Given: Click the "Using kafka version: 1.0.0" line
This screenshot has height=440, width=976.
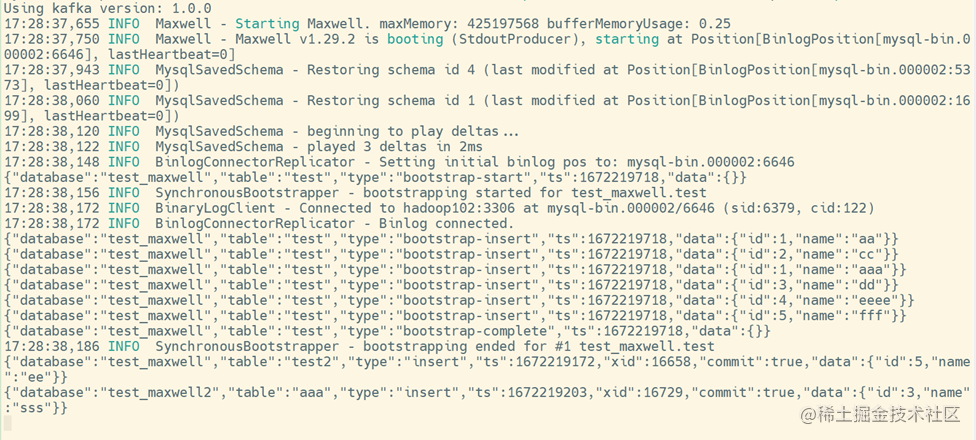Looking at the screenshot, I should (108, 9).
